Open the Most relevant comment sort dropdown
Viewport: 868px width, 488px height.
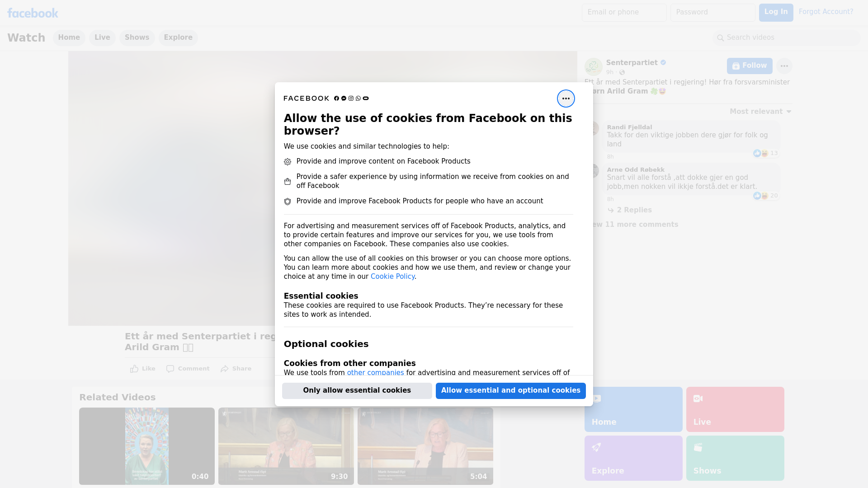pyautogui.click(x=760, y=112)
